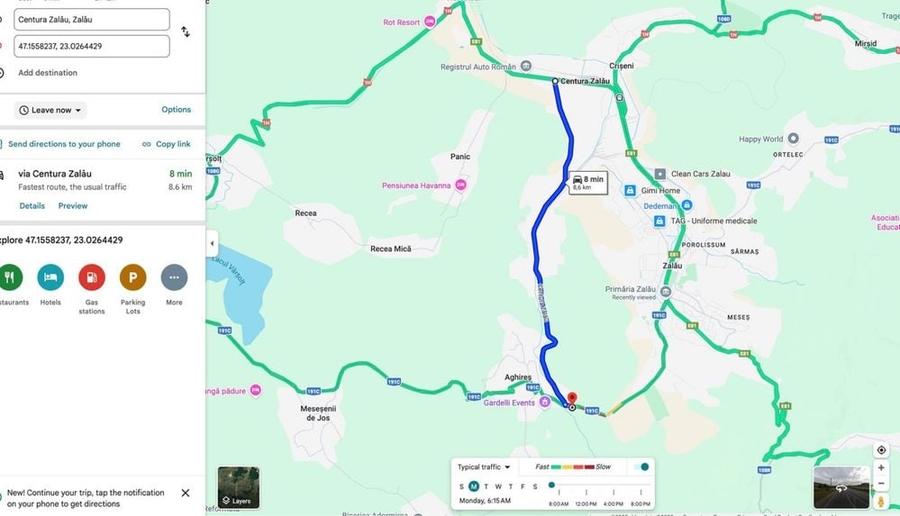This screenshot has height=516, width=900.
Task: Toggle the traffic layer switch off
Action: (641, 467)
